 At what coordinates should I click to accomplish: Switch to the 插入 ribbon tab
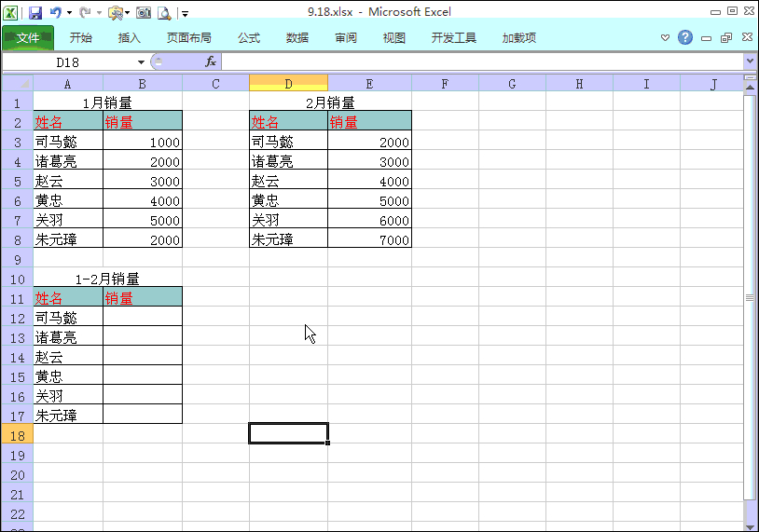pyautogui.click(x=130, y=37)
